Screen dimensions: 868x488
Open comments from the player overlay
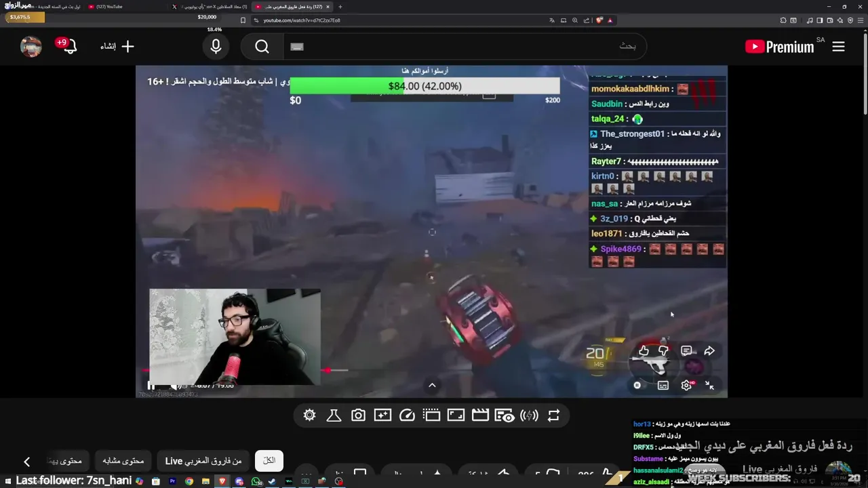(x=686, y=350)
